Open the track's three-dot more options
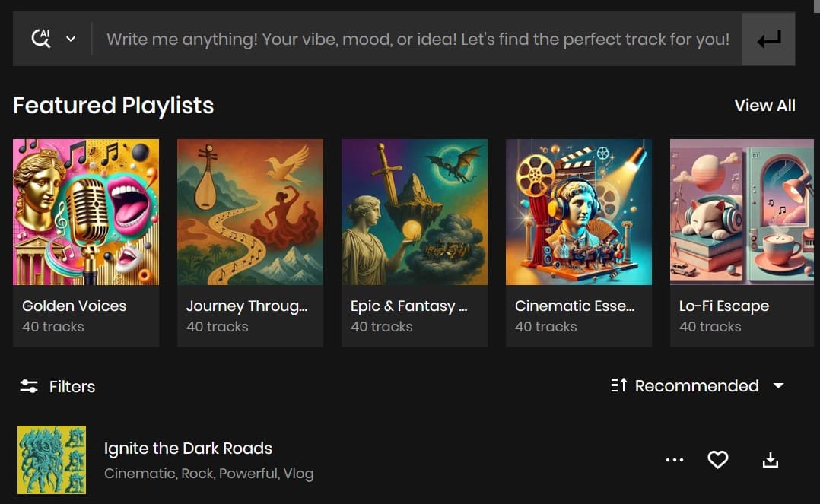The image size is (820, 504). pos(675,460)
